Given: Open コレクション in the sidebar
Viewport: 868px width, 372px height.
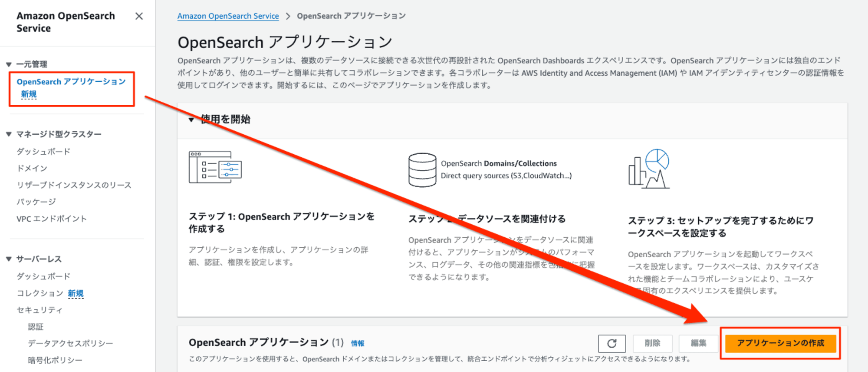Looking at the screenshot, I should 40,293.
